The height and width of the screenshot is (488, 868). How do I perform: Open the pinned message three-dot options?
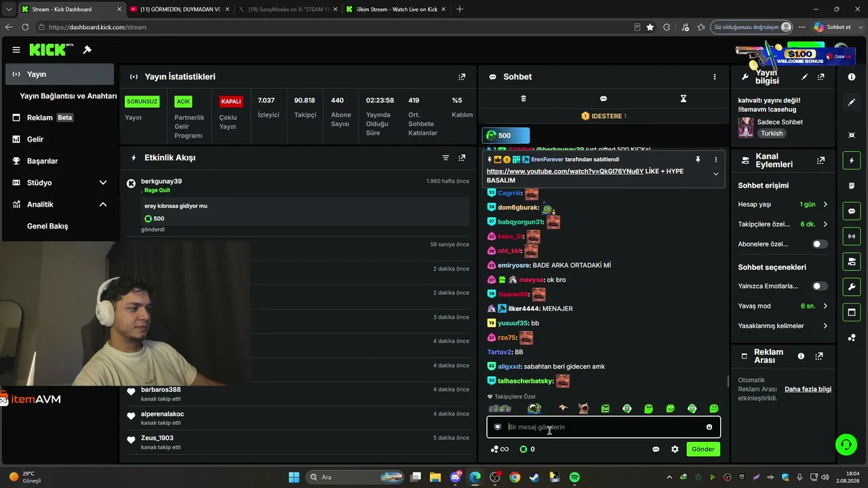[715, 159]
